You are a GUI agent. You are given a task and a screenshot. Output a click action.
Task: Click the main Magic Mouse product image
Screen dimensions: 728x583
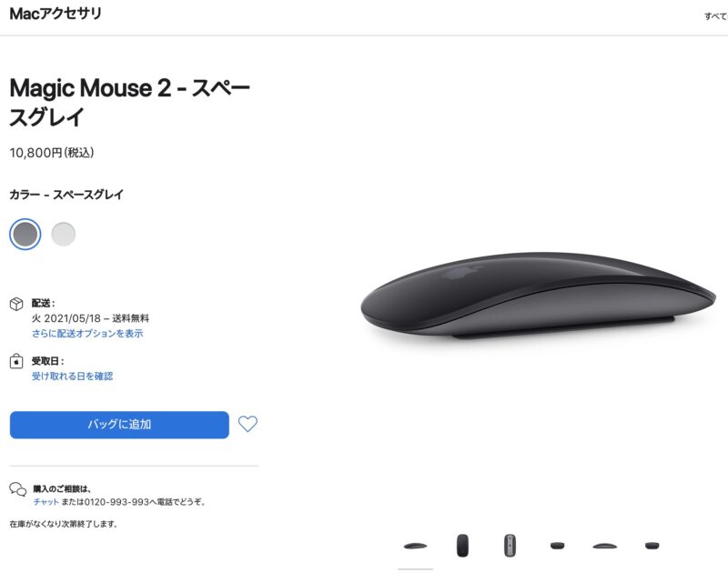tap(538, 296)
